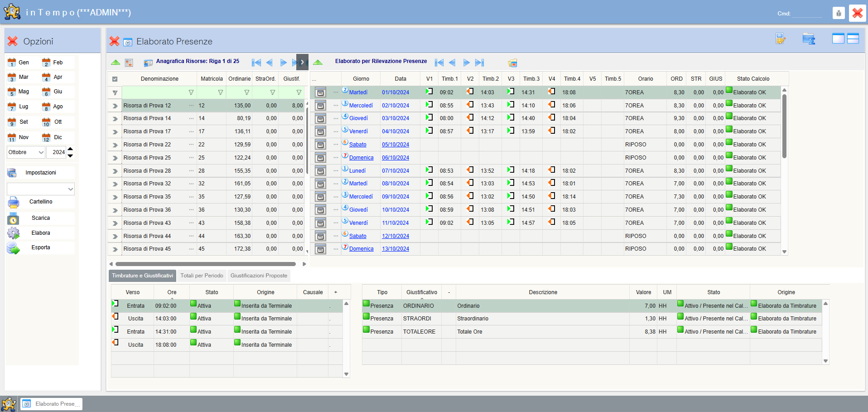Go to first record in Elaborato per Rilevazione
Image resolution: width=868 pixels, height=412 pixels.
coord(439,63)
